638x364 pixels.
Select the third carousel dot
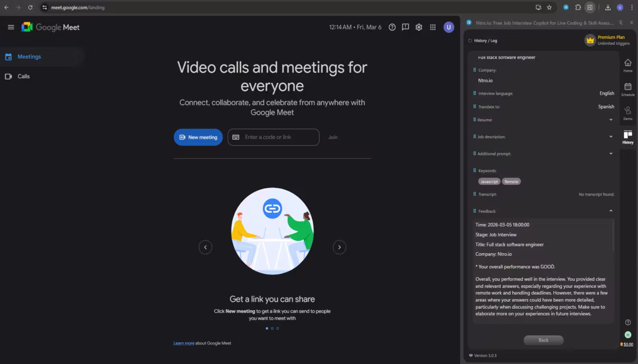pyautogui.click(x=278, y=328)
